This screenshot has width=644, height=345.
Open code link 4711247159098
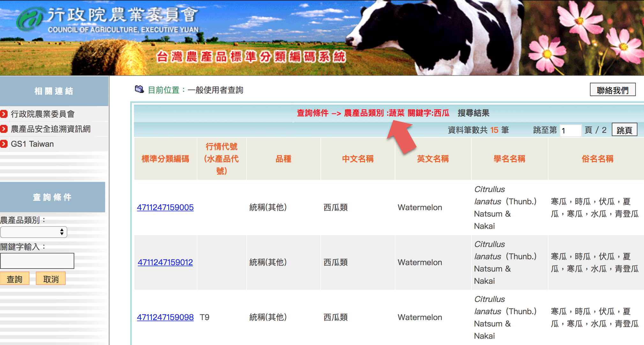[x=165, y=317]
